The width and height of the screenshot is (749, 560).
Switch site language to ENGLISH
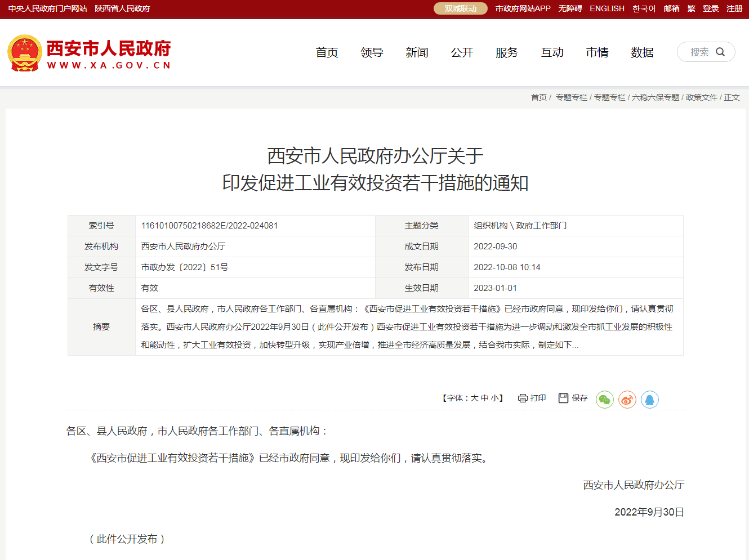click(x=607, y=9)
